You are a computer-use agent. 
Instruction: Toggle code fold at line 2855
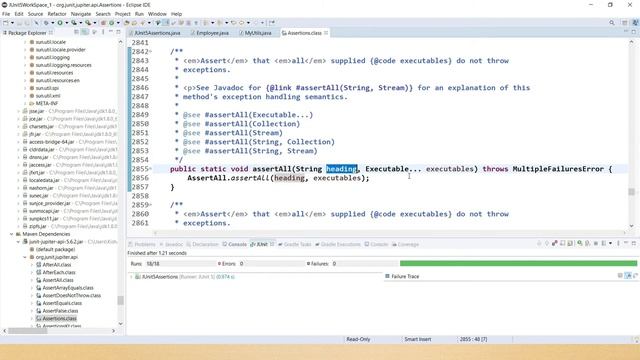pos(150,169)
